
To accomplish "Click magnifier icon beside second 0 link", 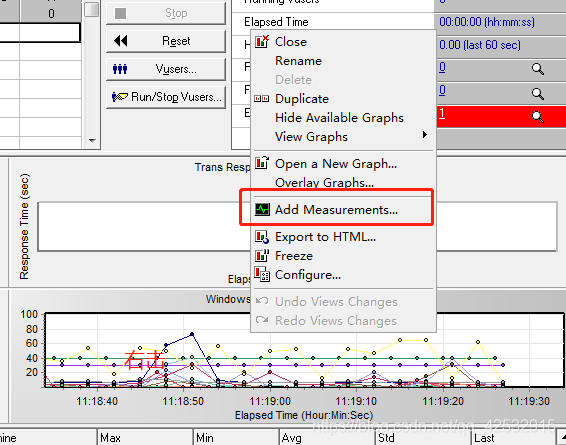I will pyautogui.click(x=538, y=94).
